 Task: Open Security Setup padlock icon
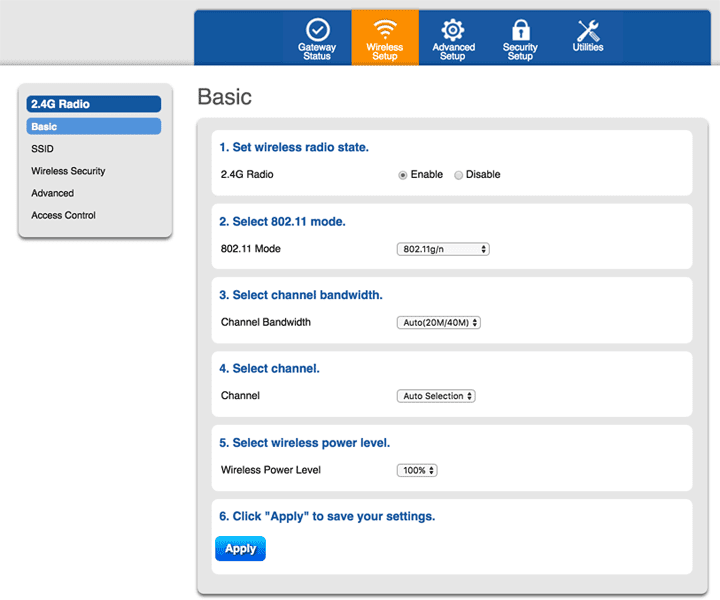(x=520, y=30)
